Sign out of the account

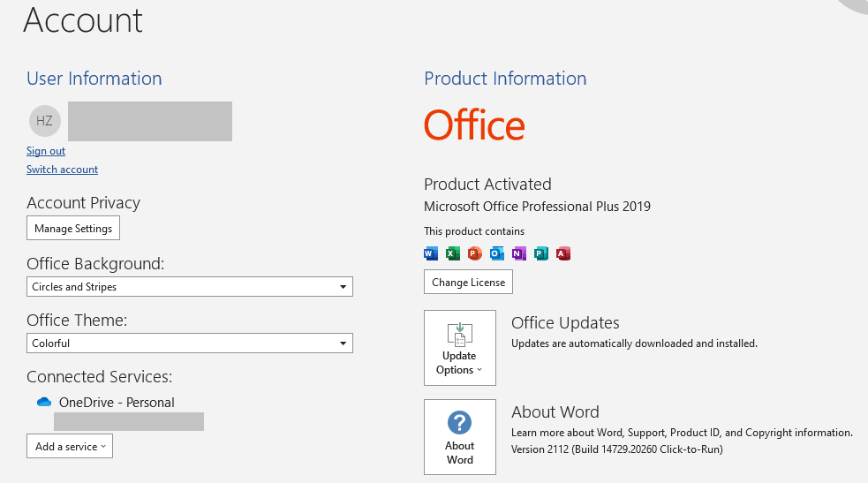pyautogui.click(x=46, y=151)
